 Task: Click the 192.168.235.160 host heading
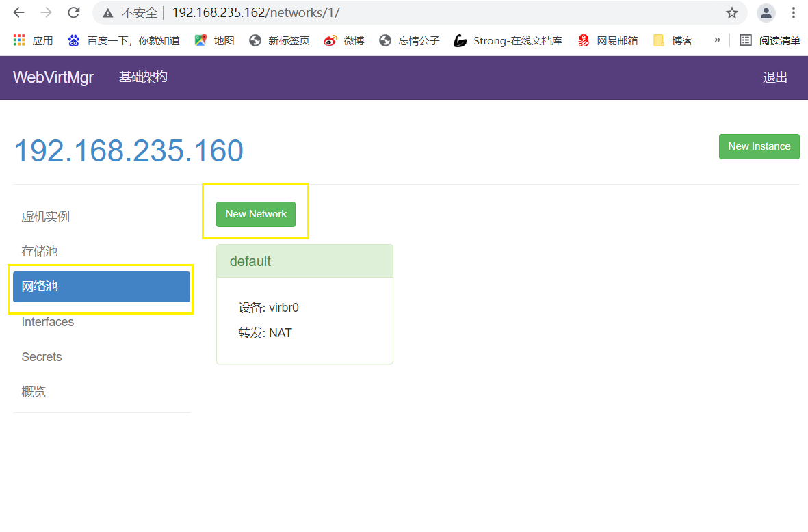pos(129,150)
